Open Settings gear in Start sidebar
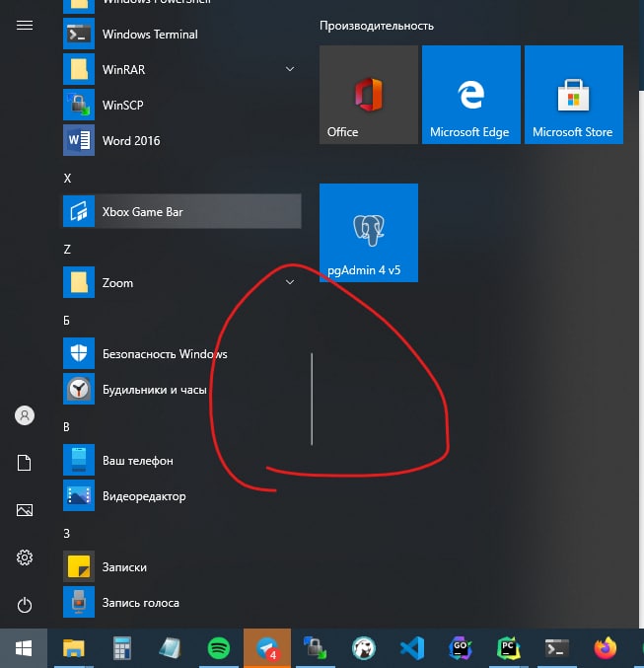Viewport: 644px width, 668px height. tap(25, 557)
